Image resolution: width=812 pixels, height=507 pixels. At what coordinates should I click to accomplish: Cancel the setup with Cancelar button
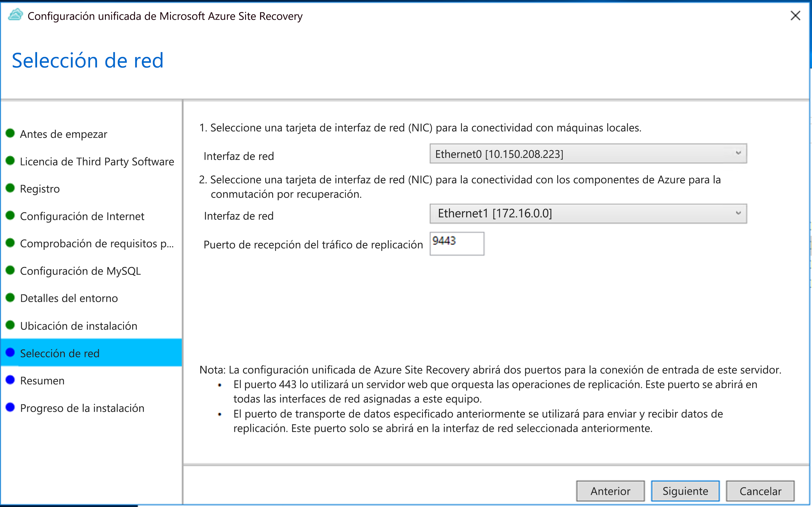click(760, 491)
